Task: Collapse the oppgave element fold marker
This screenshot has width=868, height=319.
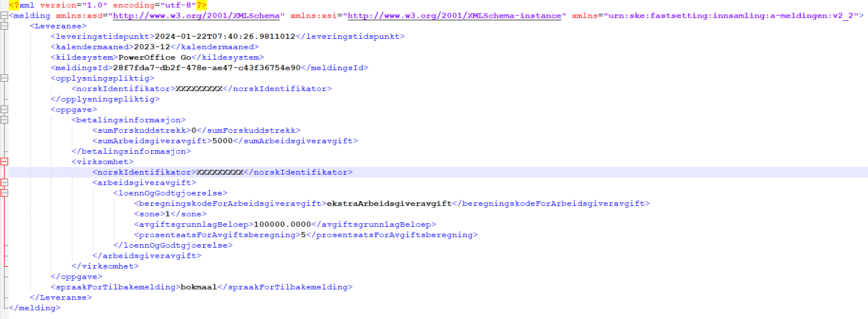Action: [x=5, y=110]
